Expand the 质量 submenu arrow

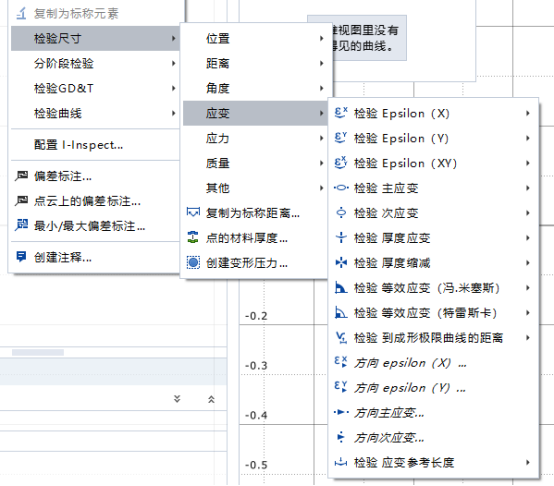point(322,163)
